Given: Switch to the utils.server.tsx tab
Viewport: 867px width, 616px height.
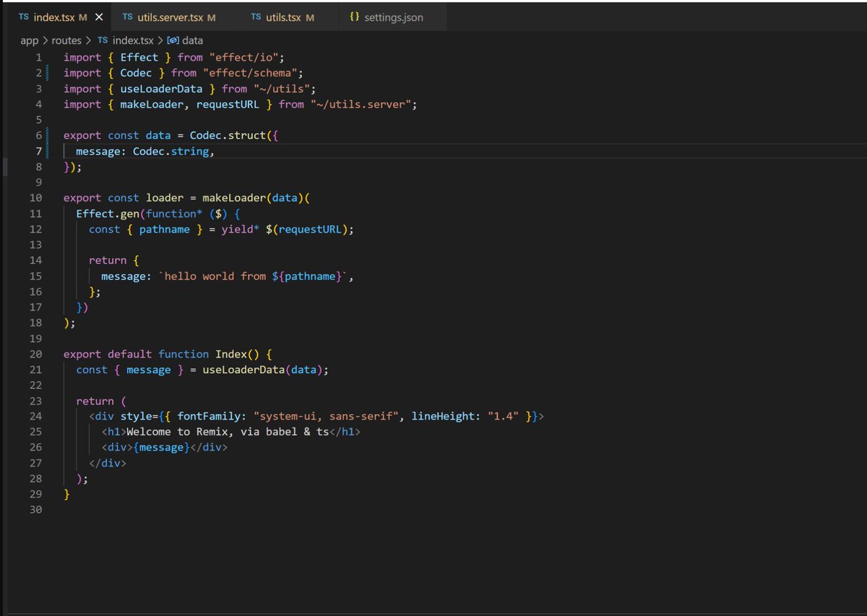Looking at the screenshot, I should tap(171, 17).
